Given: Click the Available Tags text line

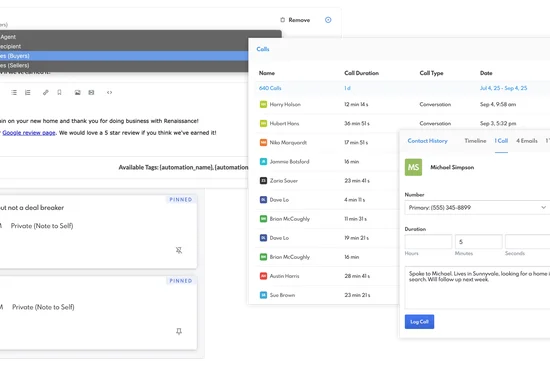Looking at the screenshot, I should point(183,167).
